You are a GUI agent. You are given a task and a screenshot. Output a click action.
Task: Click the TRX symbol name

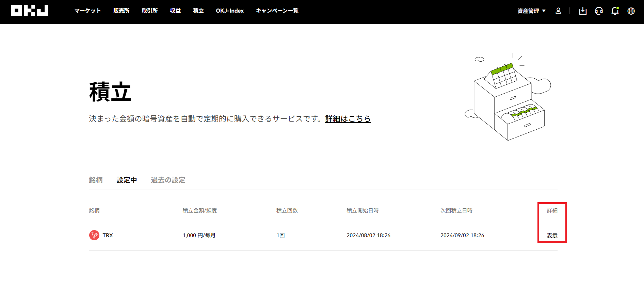[x=108, y=235]
